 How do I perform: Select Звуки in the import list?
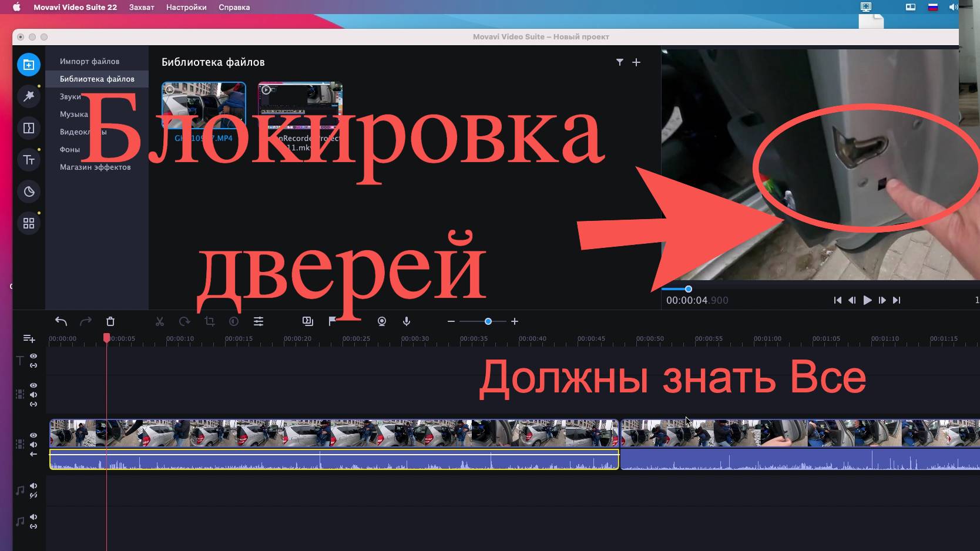click(71, 96)
